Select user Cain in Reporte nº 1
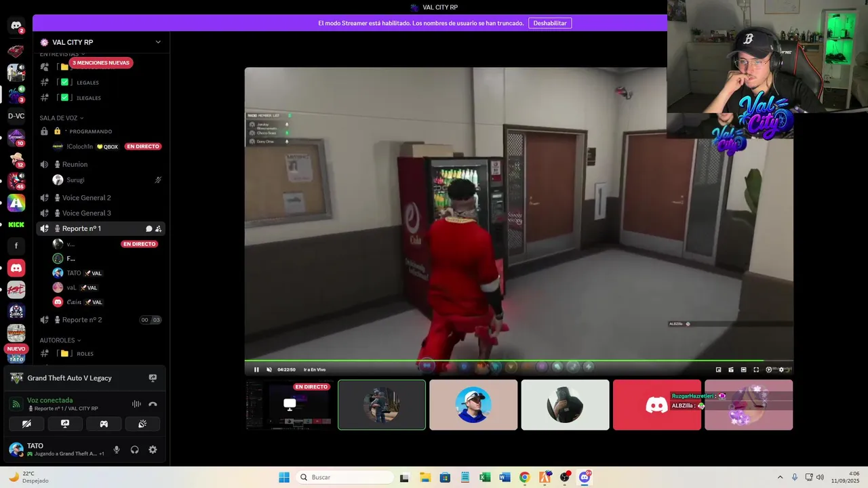 [107, 302]
